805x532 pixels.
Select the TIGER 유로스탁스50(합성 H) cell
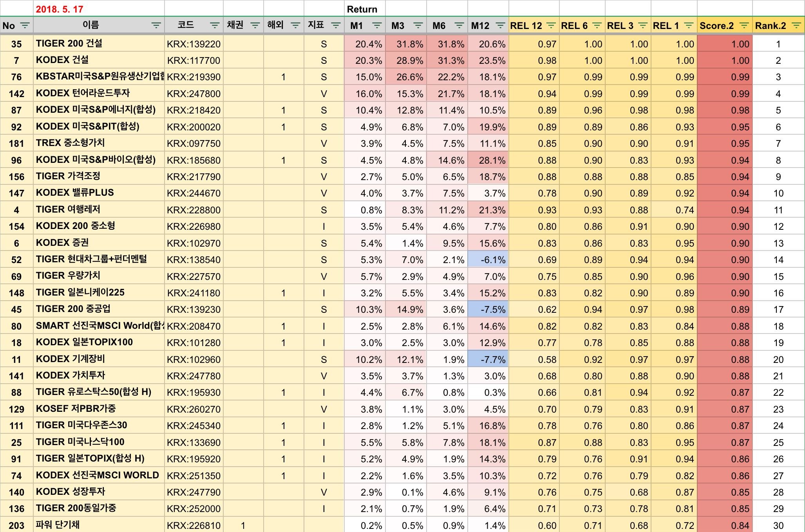pyautogui.click(x=99, y=392)
